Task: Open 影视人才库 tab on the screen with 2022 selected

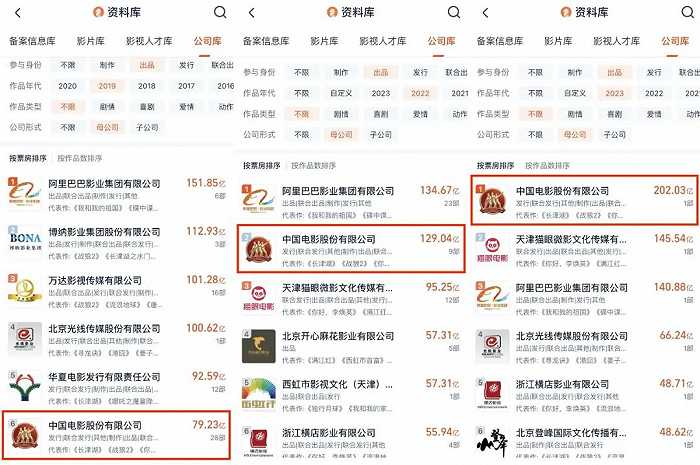Action: (383, 42)
